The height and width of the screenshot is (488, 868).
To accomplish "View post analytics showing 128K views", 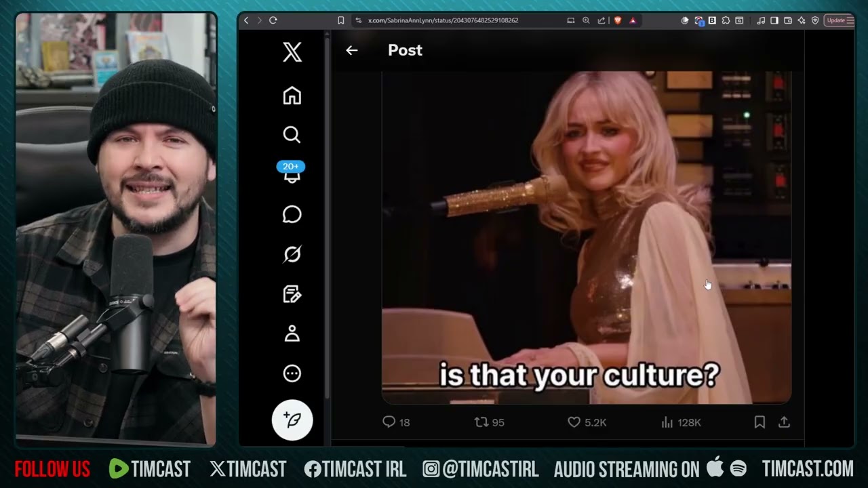I will [x=667, y=422].
